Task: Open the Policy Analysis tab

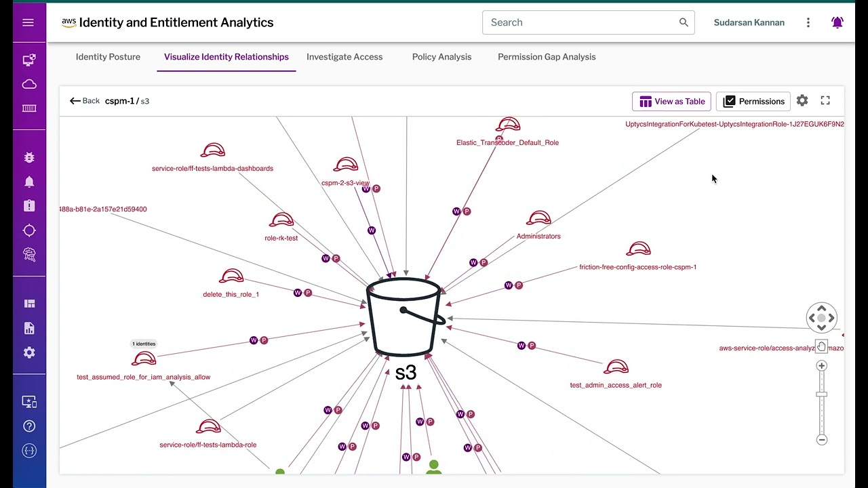Action: click(441, 57)
